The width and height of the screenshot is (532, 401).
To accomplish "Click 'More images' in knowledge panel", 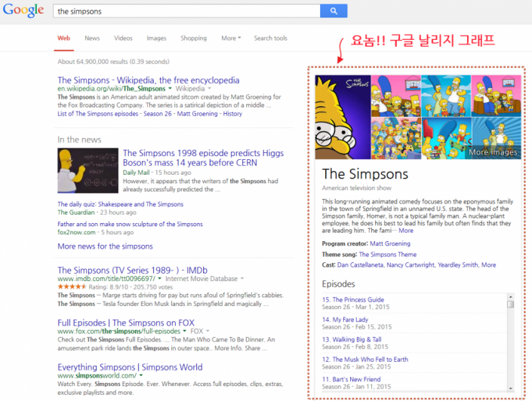I will click(x=493, y=152).
